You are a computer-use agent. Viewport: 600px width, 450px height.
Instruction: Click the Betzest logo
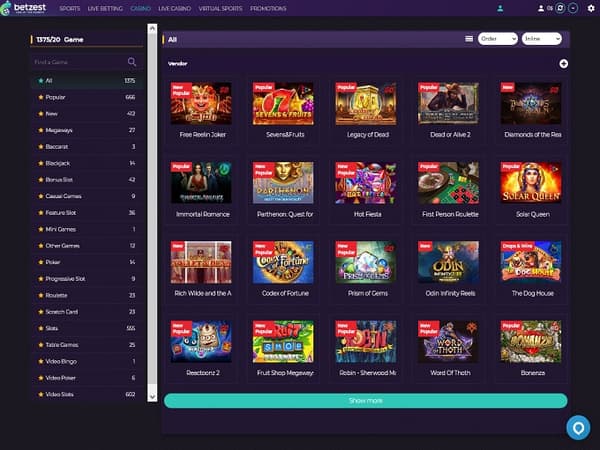click(24, 8)
